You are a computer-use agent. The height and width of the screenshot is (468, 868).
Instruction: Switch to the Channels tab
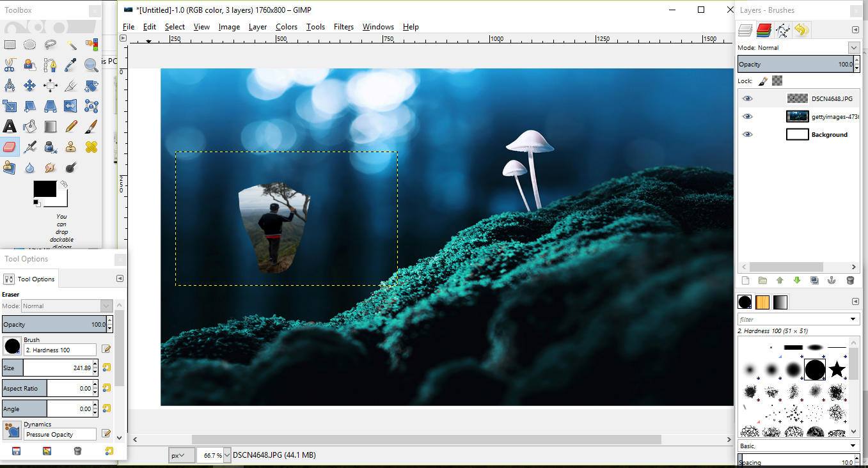pos(764,30)
